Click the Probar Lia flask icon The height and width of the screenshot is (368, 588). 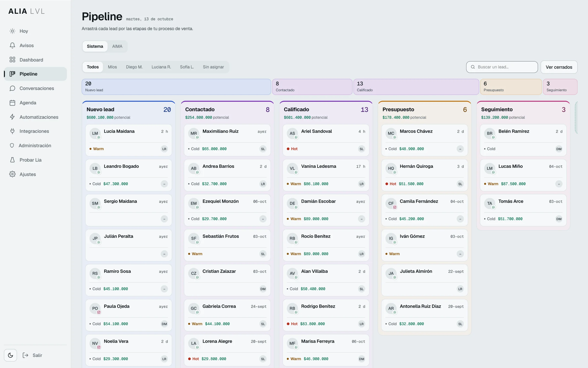[12, 160]
